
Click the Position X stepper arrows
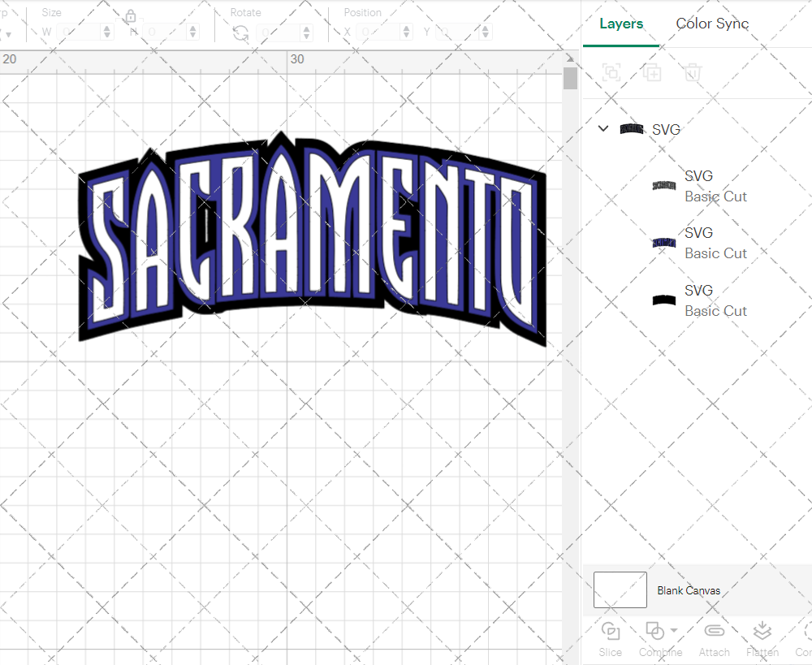tap(407, 32)
